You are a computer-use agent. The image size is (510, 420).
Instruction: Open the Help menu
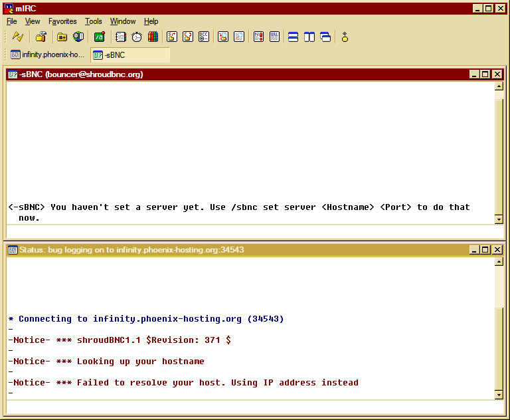pos(151,21)
